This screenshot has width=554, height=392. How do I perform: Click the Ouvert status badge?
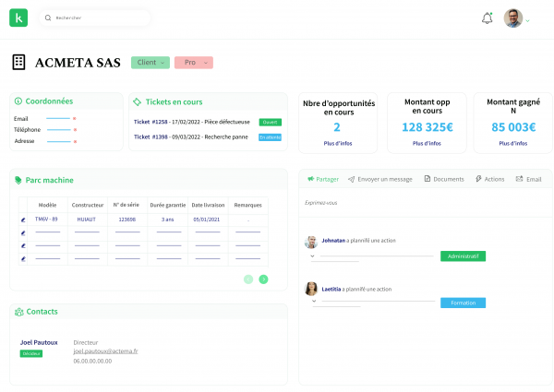pos(271,122)
